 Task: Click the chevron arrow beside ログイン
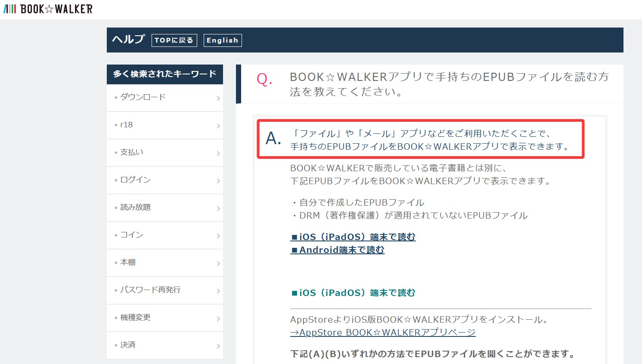[218, 181]
